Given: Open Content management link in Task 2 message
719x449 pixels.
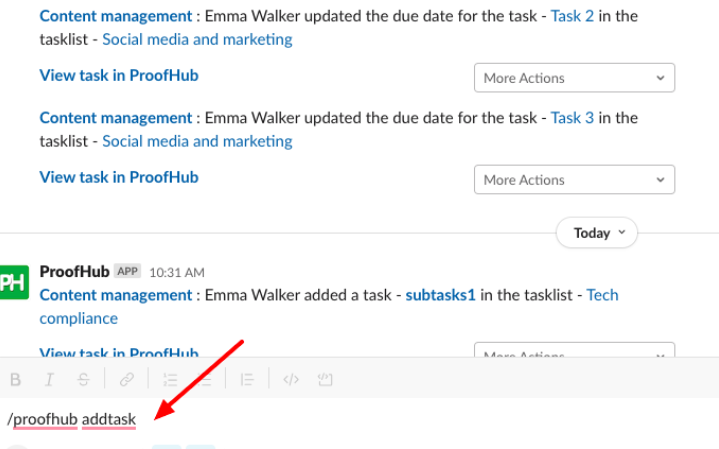Looking at the screenshot, I should coord(116,16).
